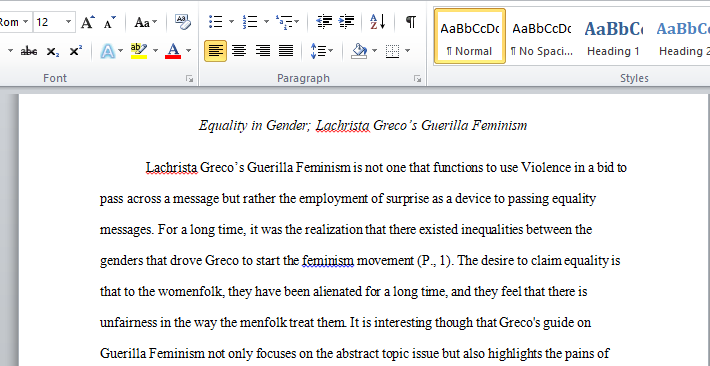The height and width of the screenshot is (366, 710).
Task: Click the word womenfolk in the paragraph
Action: point(191,292)
